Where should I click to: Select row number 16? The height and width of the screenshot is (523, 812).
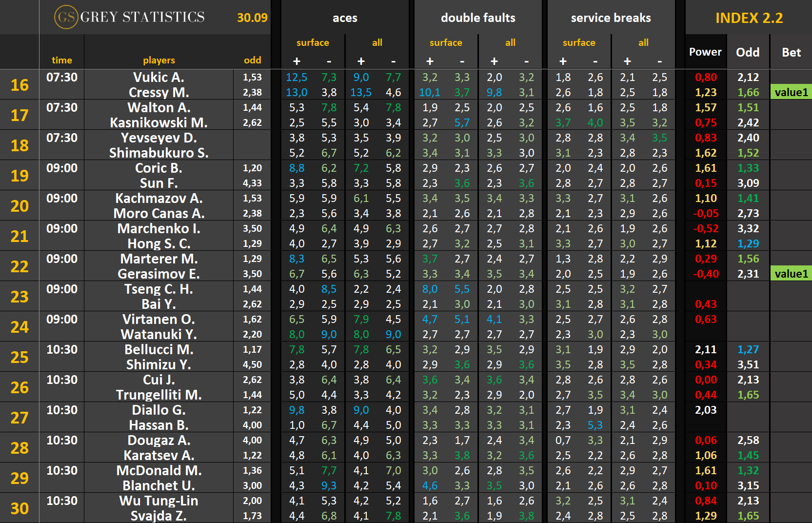(20, 85)
